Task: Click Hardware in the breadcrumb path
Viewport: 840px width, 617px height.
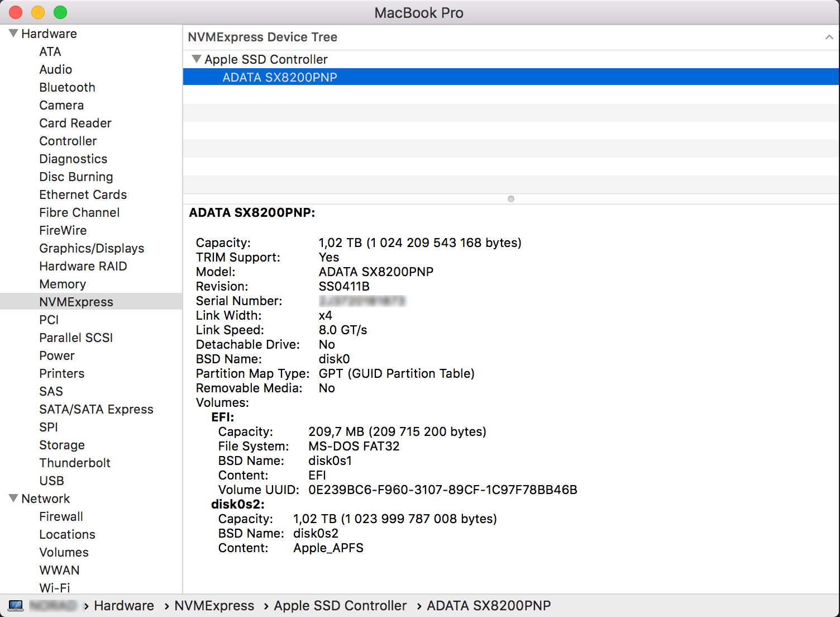Action: click(124, 605)
